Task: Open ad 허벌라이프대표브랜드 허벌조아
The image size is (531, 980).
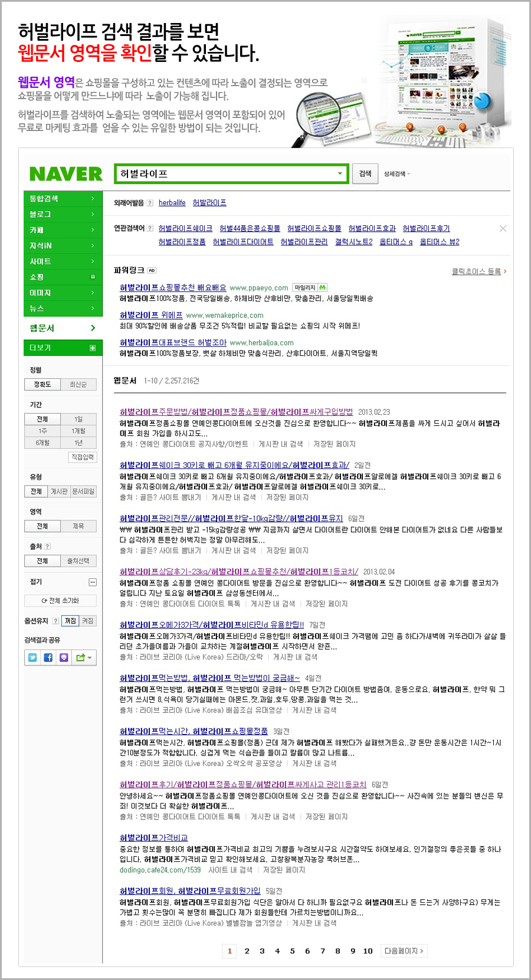Action: 173,342
